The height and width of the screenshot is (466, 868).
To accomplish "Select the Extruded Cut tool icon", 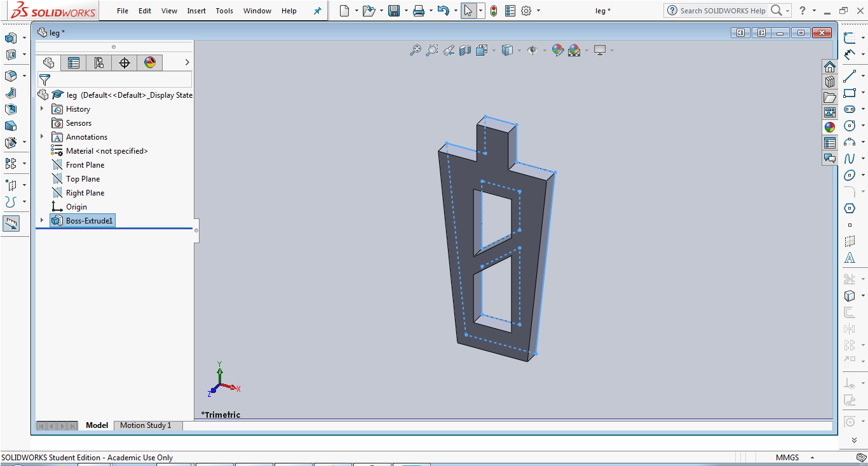I will click(11, 55).
